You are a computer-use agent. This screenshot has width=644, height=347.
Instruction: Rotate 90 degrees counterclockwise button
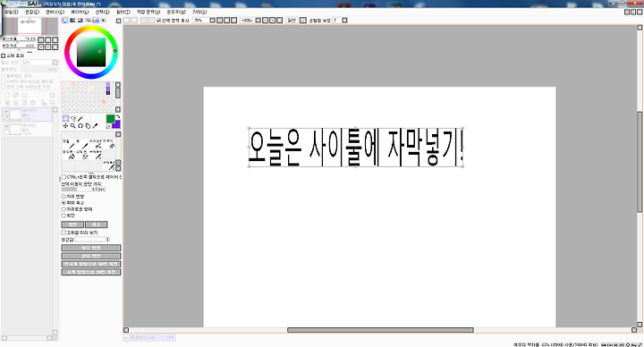point(91,264)
